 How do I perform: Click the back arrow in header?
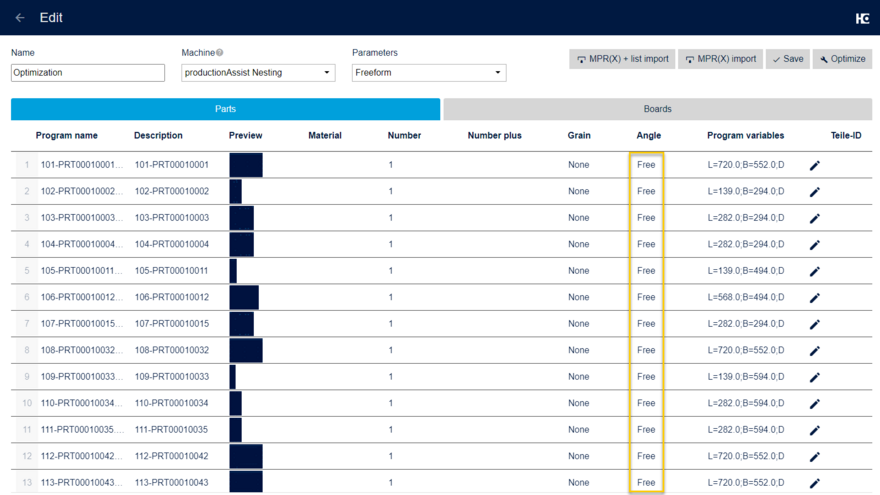[20, 18]
